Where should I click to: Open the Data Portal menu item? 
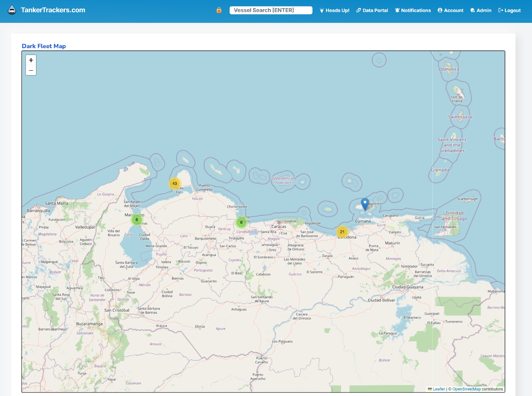point(372,10)
